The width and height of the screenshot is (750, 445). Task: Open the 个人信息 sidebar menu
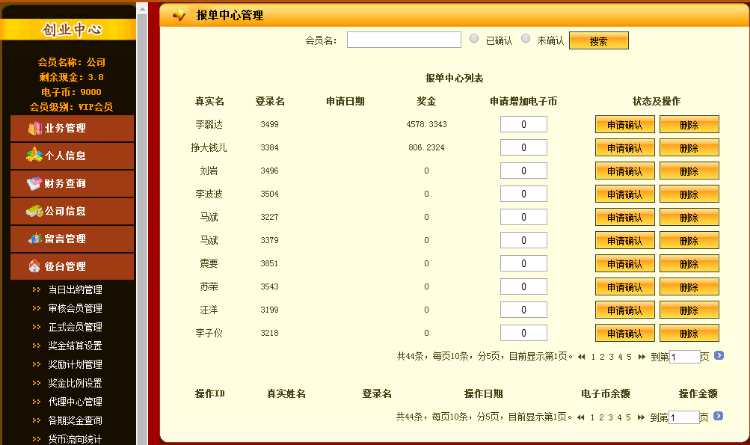(72, 156)
